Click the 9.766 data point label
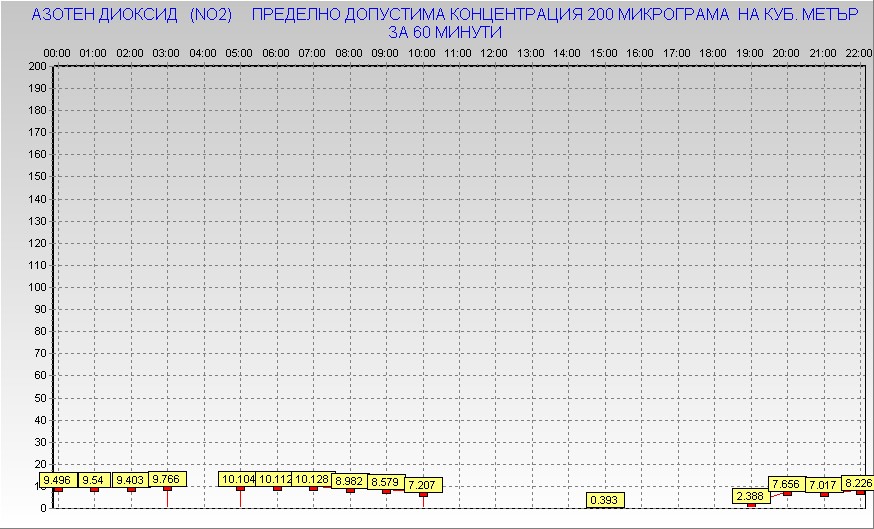This screenshot has width=874, height=529. [167, 479]
